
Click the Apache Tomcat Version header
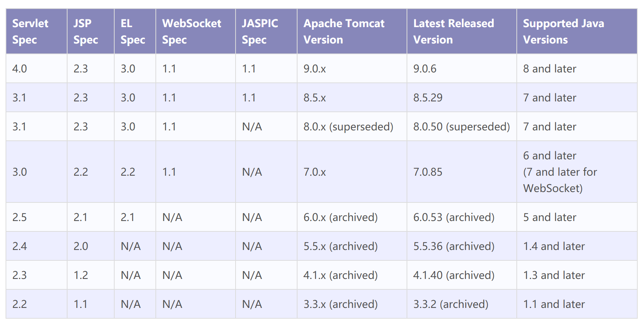344,32
